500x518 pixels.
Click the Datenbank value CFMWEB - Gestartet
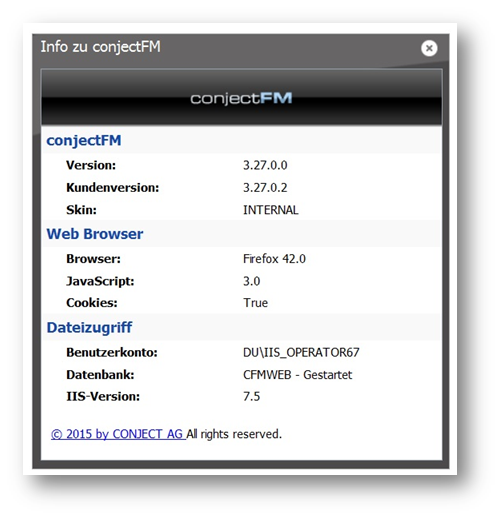[297, 375]
